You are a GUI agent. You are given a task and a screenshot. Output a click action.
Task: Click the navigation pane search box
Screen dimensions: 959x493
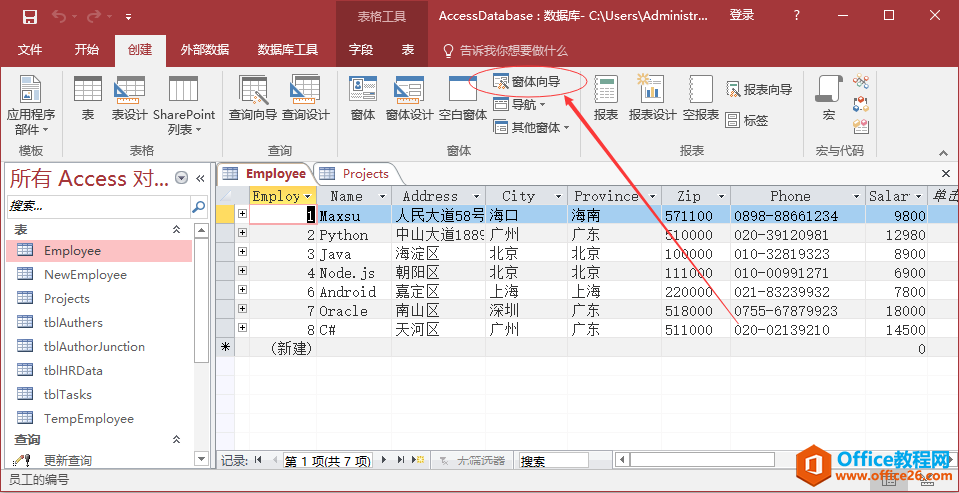coord(98,205)
